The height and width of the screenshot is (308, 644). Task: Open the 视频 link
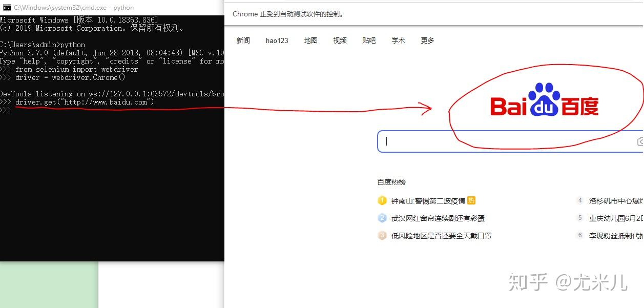pos(340,40)
